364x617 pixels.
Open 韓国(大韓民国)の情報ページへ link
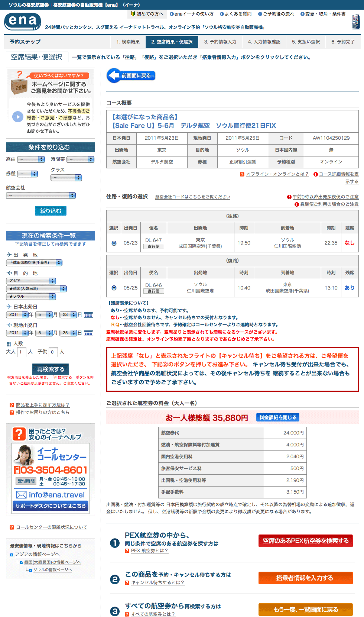(x=53, y=563)
